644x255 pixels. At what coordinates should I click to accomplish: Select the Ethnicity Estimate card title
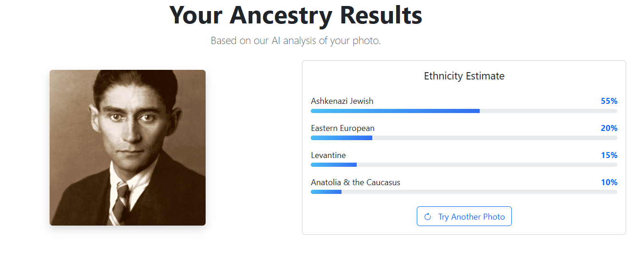(x=464, y=76)
